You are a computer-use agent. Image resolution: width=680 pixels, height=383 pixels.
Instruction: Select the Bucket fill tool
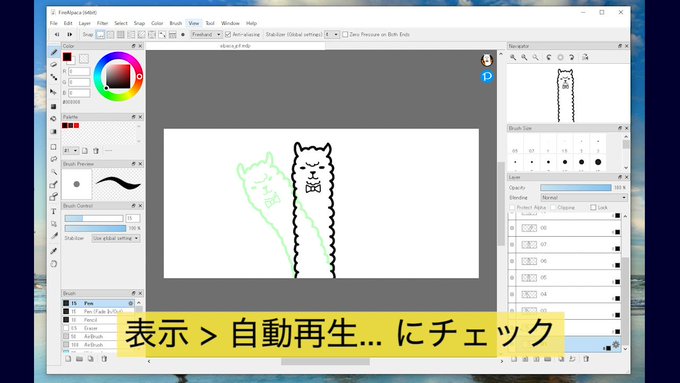coord(54,118)
